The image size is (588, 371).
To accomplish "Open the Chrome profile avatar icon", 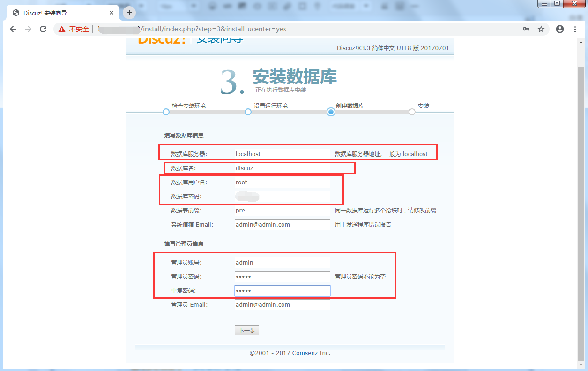I will click(x=559, y=29).
